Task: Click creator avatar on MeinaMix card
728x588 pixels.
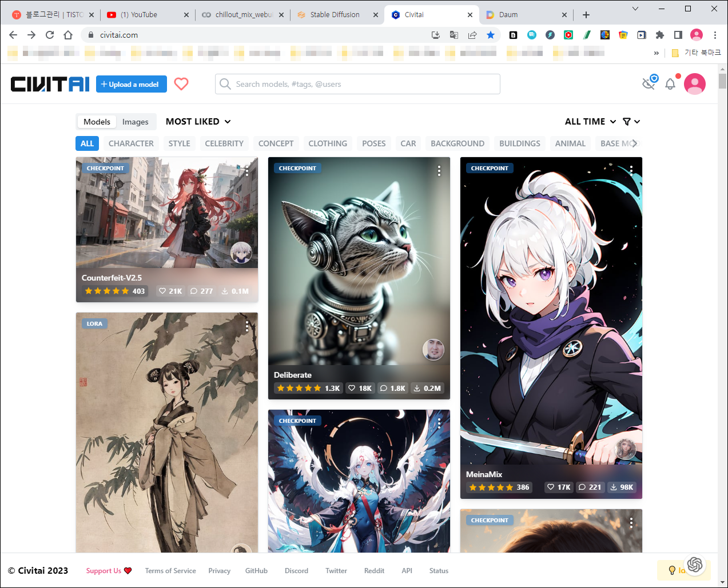Action: (x=626, y=449)
